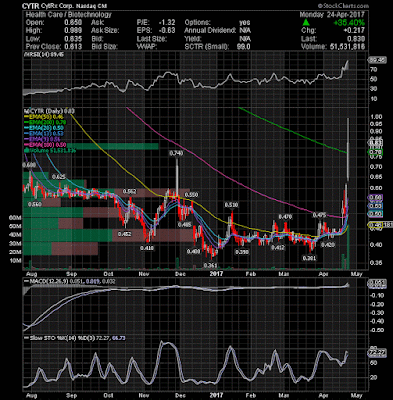Screen dimensions: 393x400
Task: Select the date Monday 24-Apr-2017
Action: 332,15
